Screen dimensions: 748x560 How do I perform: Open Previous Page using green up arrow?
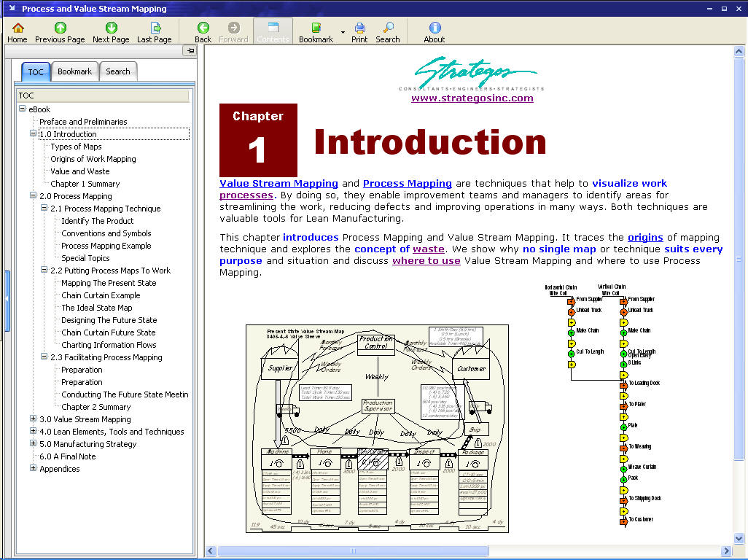point(60,32)
